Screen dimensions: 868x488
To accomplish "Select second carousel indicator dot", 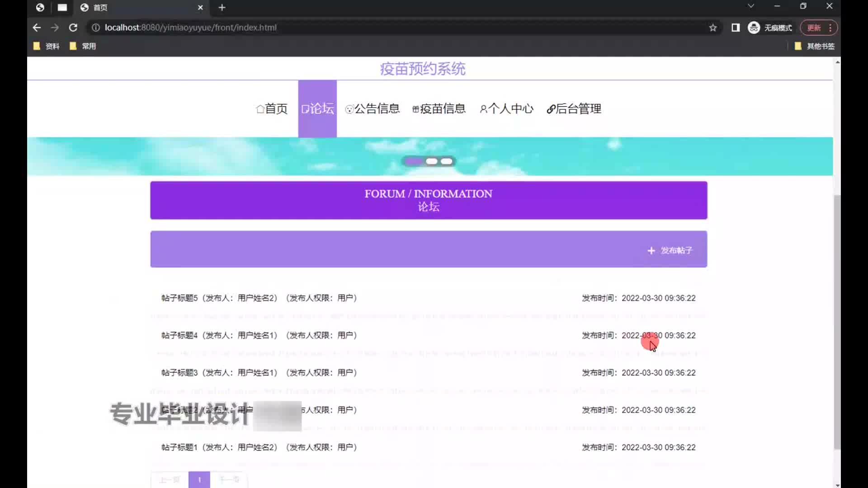I will [431, 161].
